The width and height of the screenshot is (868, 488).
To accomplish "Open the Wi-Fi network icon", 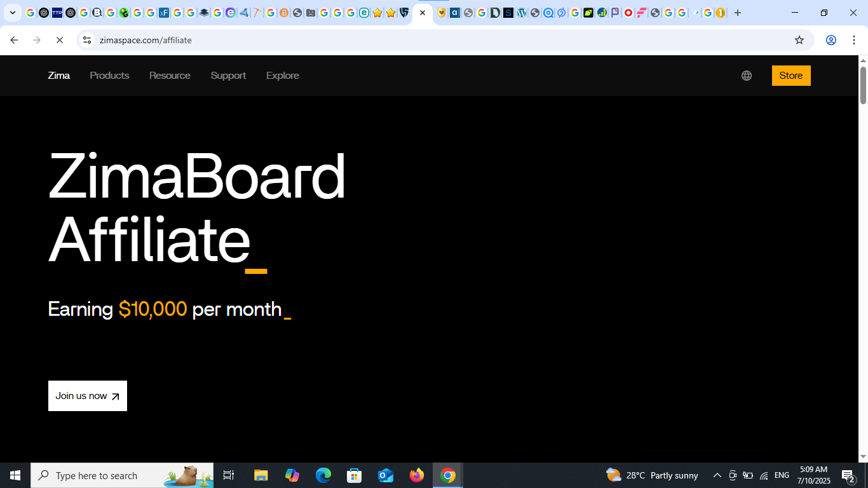I will click(764, 475).
